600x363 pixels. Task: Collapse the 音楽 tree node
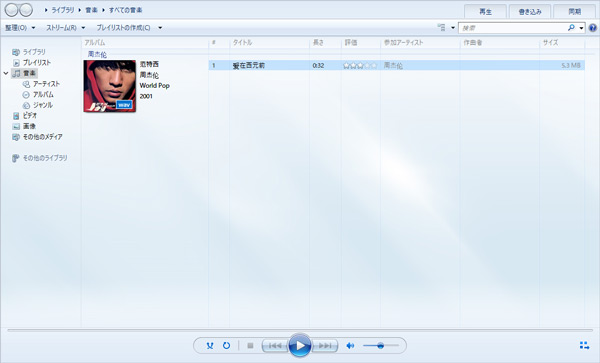point(6,73)
